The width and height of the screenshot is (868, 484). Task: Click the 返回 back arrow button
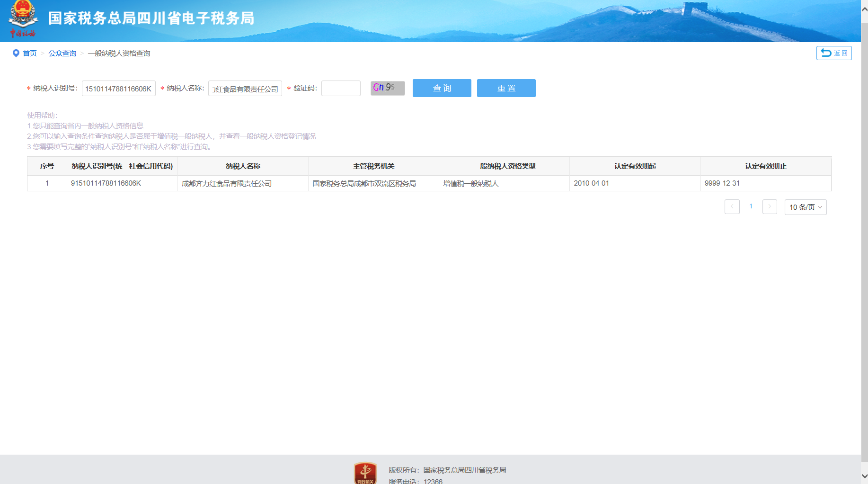coord(833,53)
